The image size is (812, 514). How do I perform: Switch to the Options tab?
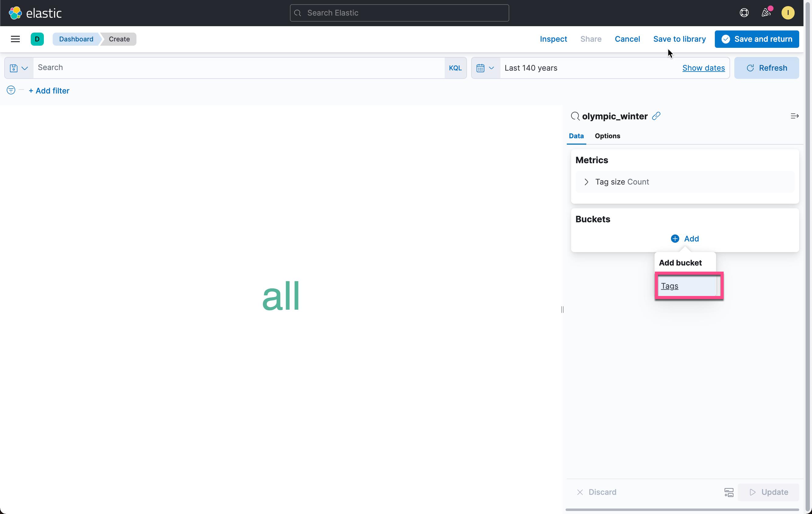click(x=607, y=136)
